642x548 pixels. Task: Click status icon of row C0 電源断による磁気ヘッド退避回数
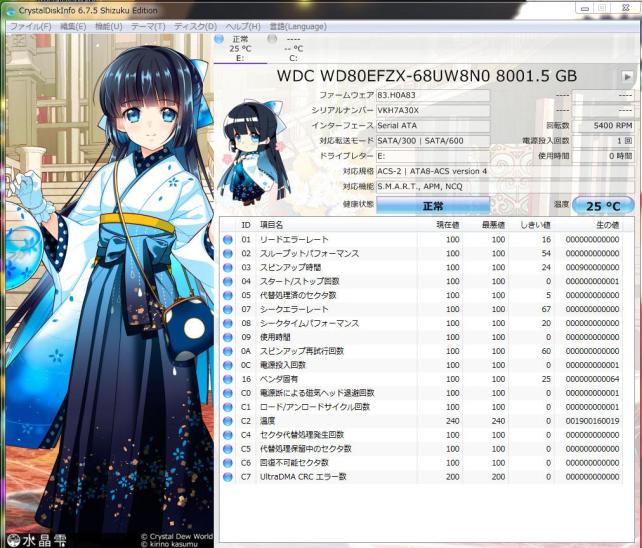pos(228,393)
